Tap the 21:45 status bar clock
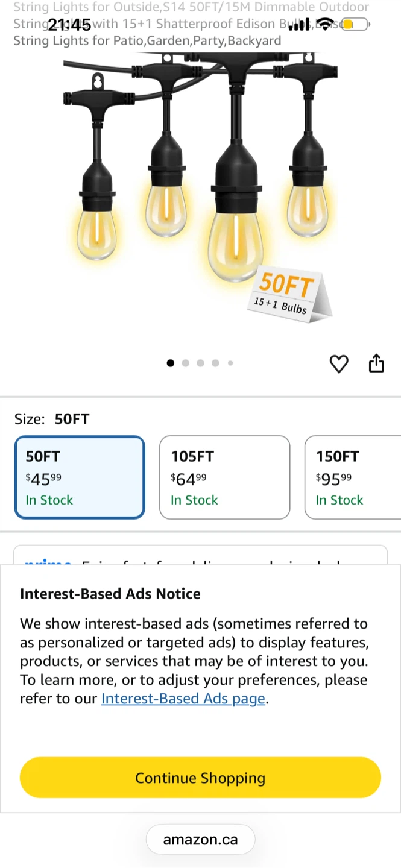 [69, 25]
